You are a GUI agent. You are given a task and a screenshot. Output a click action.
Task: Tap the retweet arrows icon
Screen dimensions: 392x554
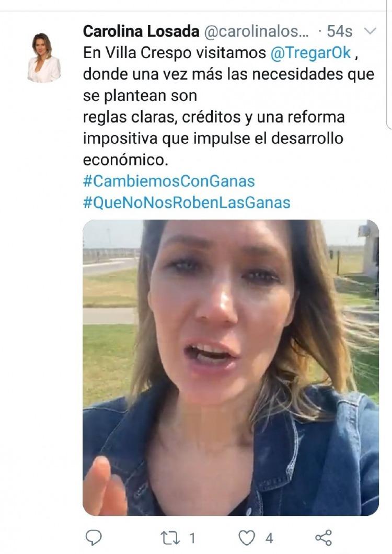click(x=170, y=538)
